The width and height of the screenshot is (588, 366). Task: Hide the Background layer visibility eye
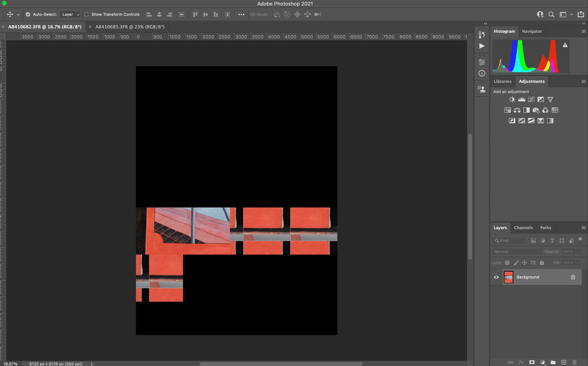click(496, 277)
